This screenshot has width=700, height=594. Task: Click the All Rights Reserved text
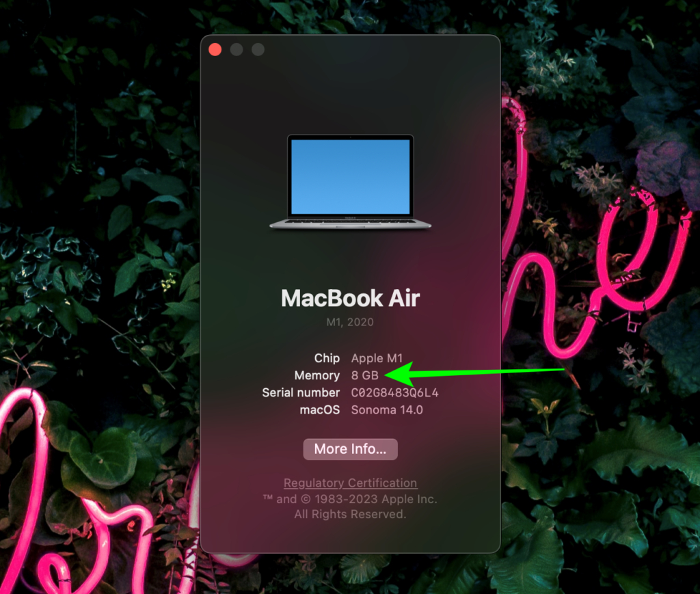[350, 514]
